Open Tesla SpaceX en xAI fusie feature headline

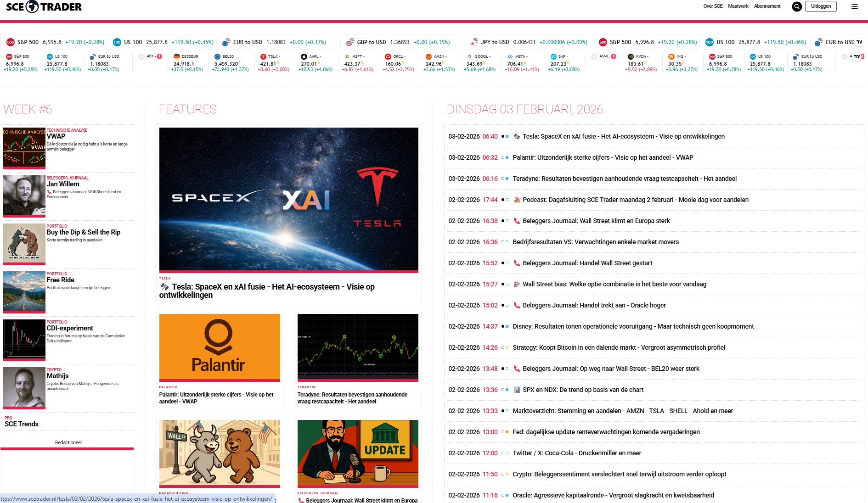[267, 291]
